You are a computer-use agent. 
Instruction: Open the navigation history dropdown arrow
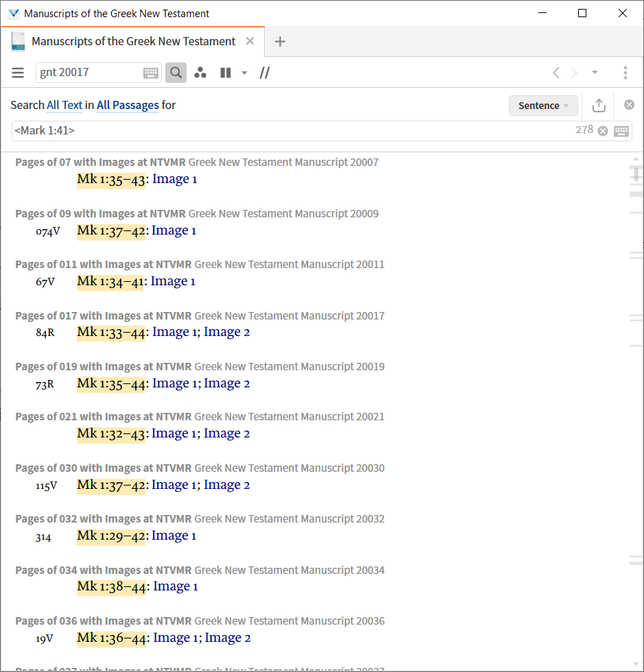pos(595,73)
